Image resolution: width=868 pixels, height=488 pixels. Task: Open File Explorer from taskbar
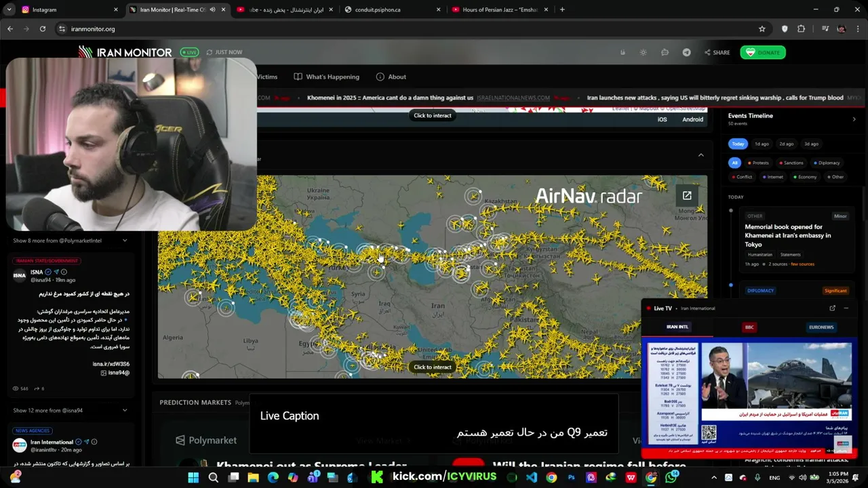[x=253, y=477]
